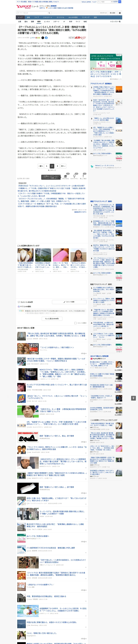Switch to the 有料 tab
The height and width of the screenshot is (644, 138).
[x=95, y=17]
